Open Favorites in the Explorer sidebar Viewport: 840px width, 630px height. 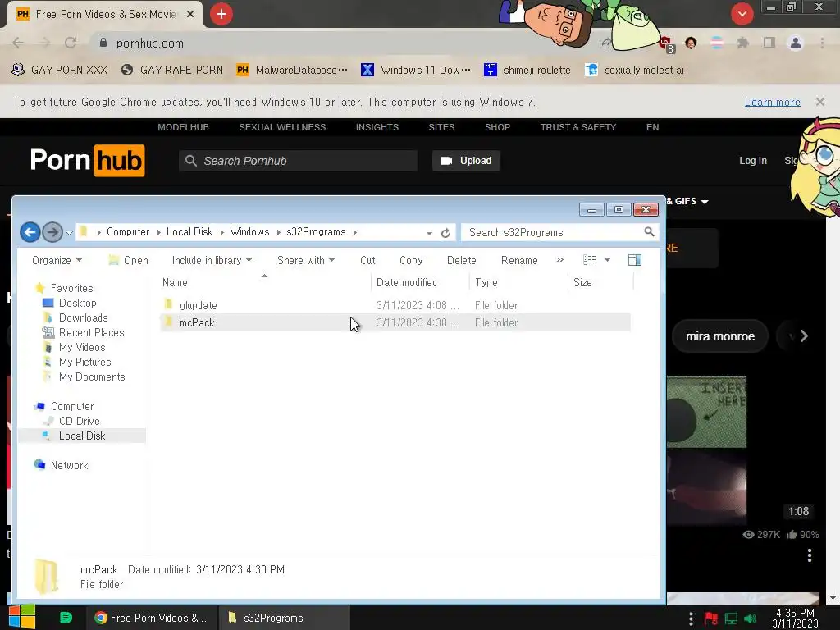72,288
